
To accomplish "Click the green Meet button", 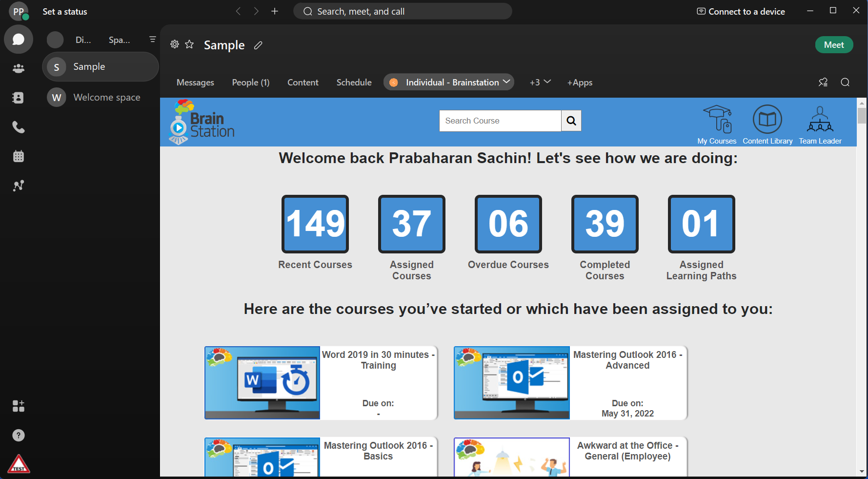I will pyautogui.click(x=833, y=45).
